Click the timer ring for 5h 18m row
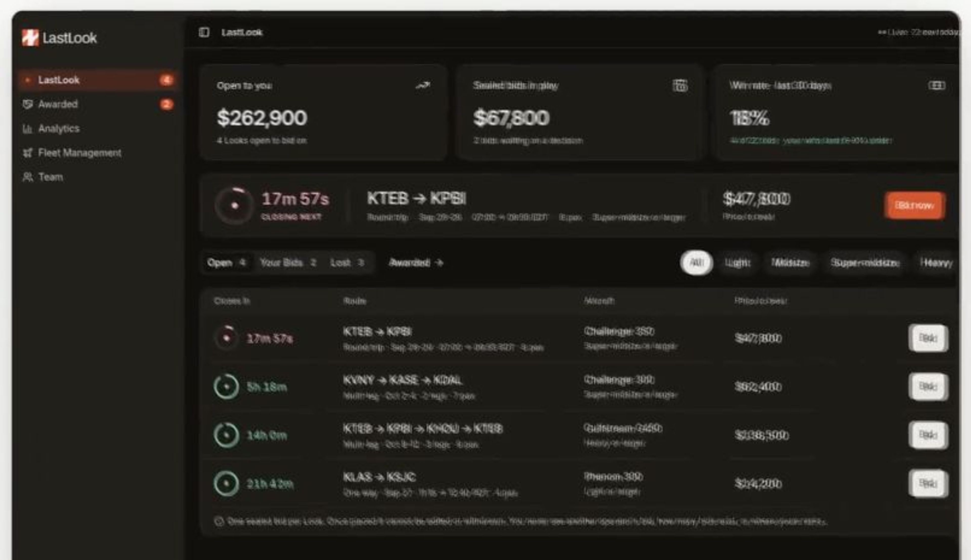The height and width of the screenshot is (560, 971). [x=226, y=387]
